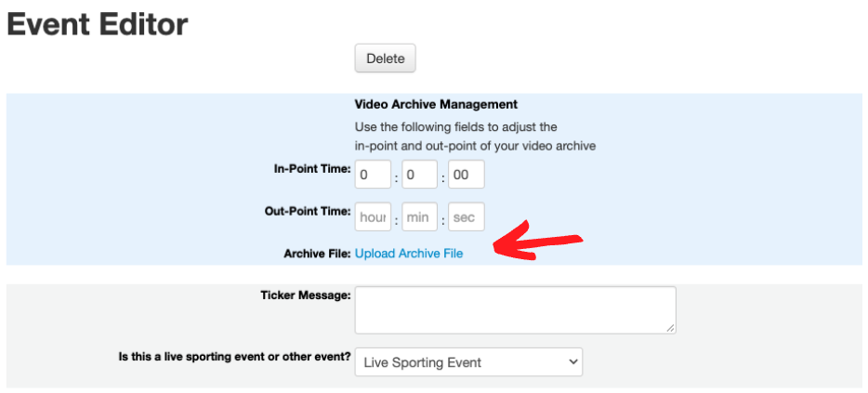Click the Ticker Message label

[x=306, y=295]
